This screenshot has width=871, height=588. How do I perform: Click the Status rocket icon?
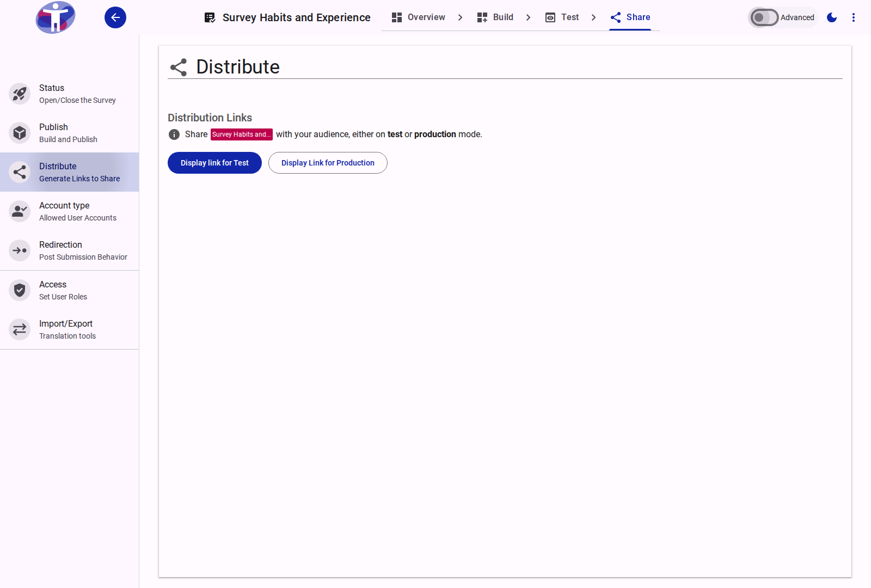click(20, 94)
